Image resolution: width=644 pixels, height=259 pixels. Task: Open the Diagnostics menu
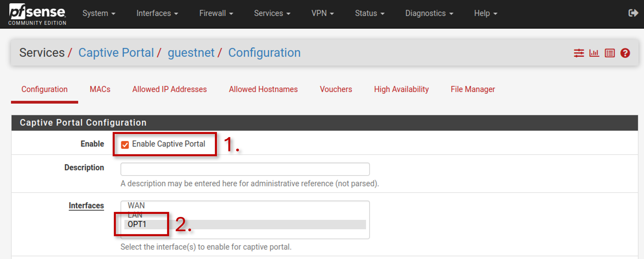click(429, 13)
